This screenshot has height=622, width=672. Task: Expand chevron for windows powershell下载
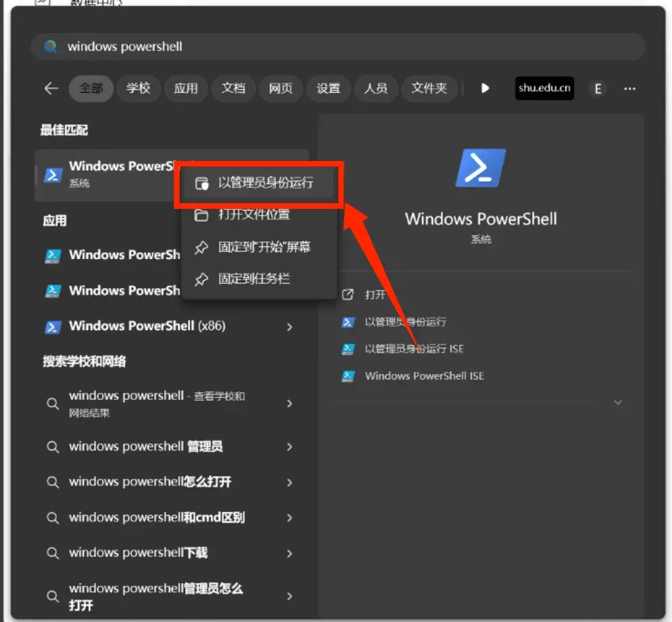[290, 554]
